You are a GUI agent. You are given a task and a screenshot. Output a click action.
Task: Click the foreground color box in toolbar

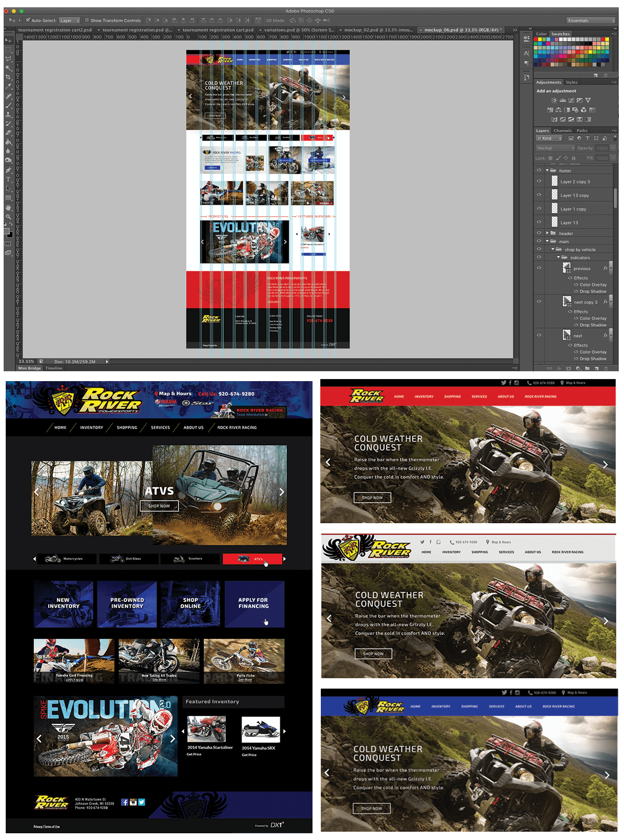pyautogui.click(x=7, y=231)
